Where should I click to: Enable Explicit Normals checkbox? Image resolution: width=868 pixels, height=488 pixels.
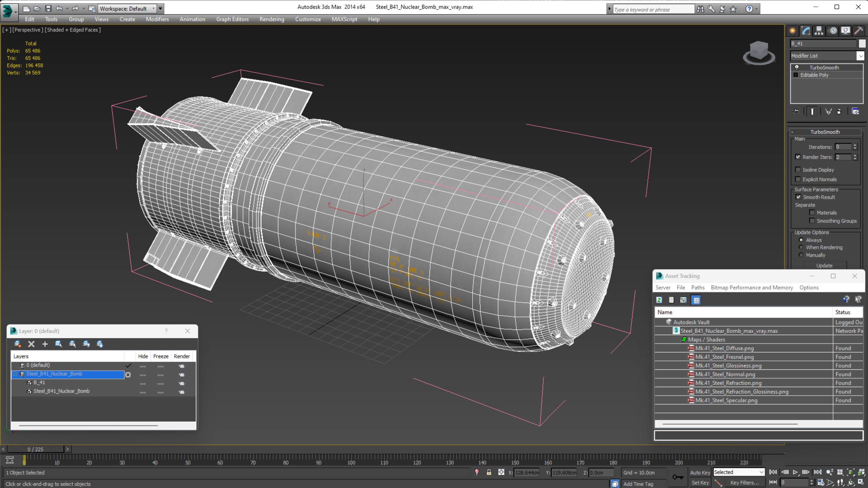798,179
